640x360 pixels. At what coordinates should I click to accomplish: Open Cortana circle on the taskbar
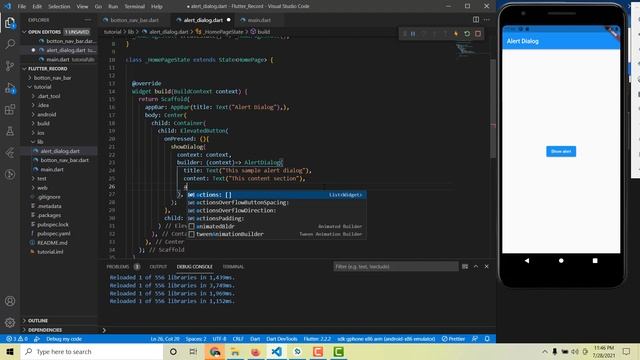(173, 351)
